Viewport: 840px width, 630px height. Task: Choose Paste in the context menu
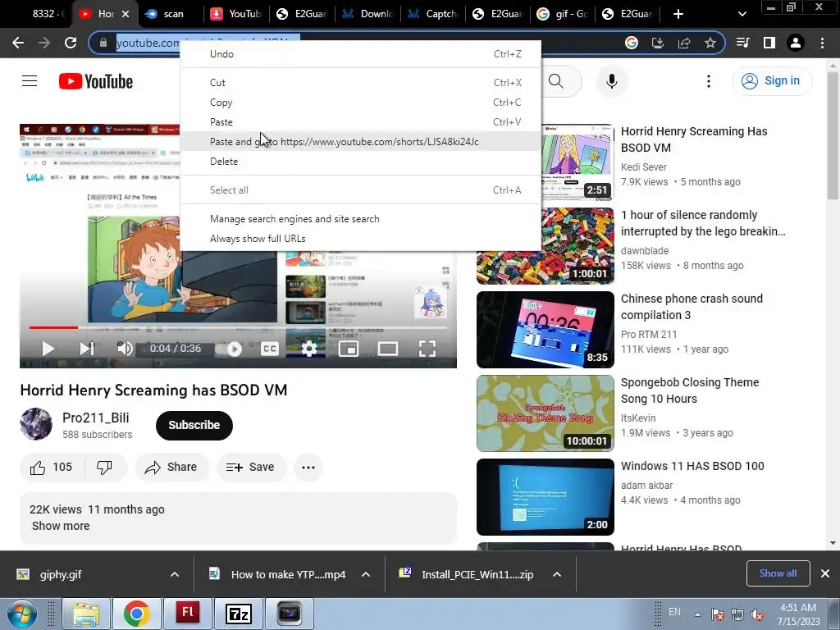(x=361, y=122)
